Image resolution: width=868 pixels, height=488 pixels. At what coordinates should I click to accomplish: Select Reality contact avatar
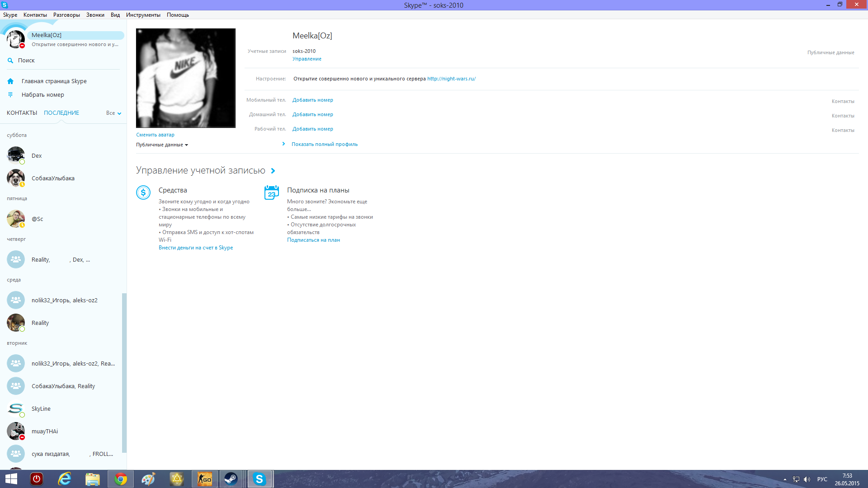pos(16,323)
